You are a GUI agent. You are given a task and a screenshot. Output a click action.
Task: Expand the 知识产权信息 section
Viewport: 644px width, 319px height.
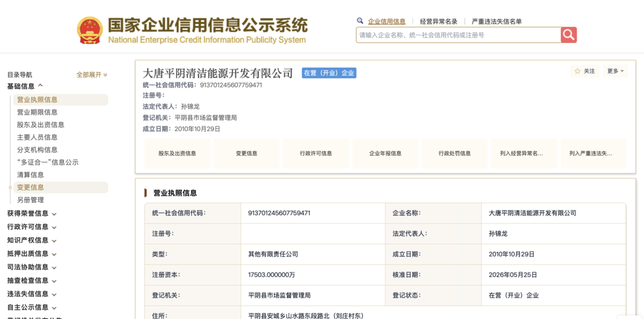[32, 240]
